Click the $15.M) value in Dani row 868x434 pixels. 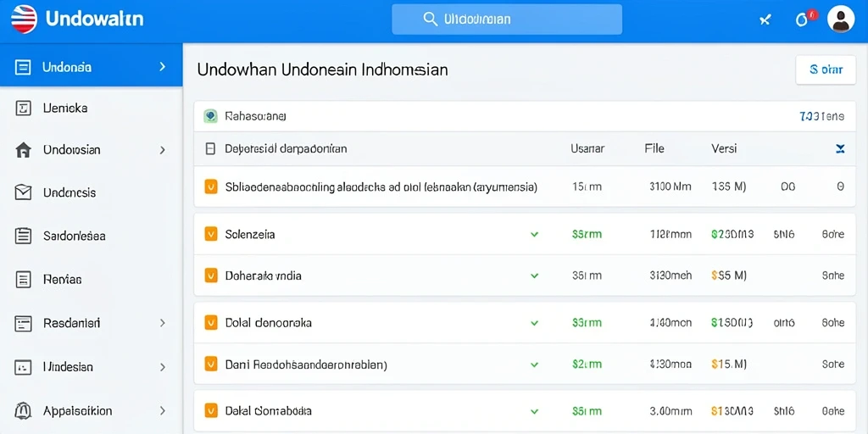728,364
